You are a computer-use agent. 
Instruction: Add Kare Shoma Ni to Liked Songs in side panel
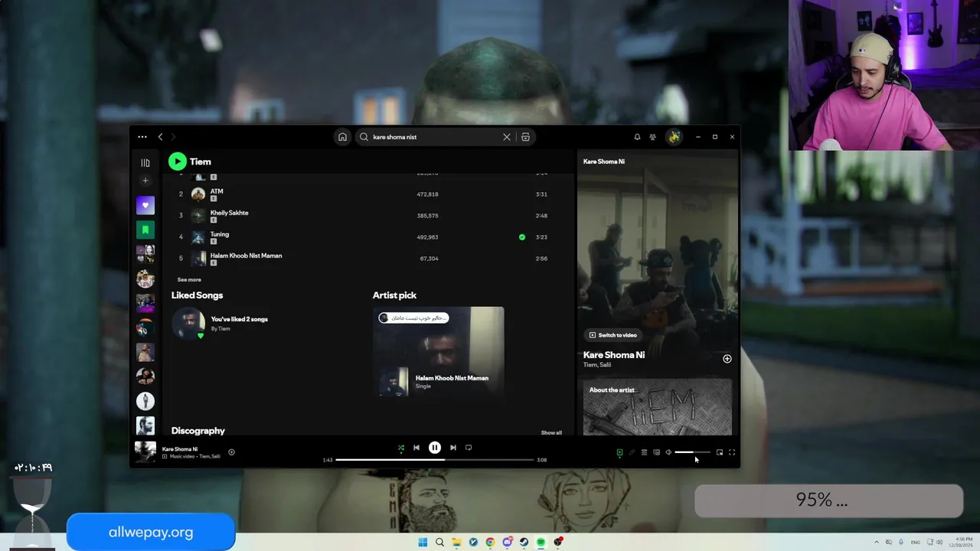click(x=727, y=359)
